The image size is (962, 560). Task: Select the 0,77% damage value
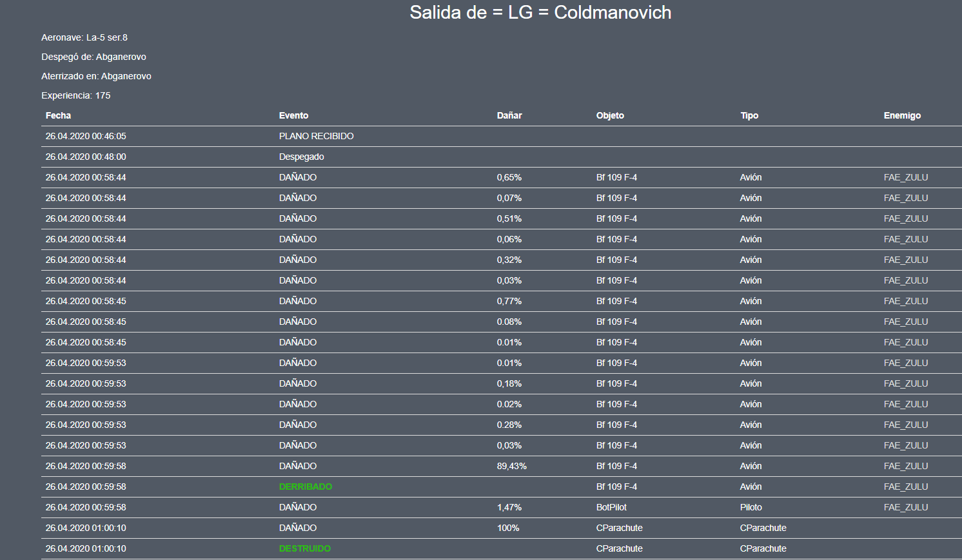(509, 301)
